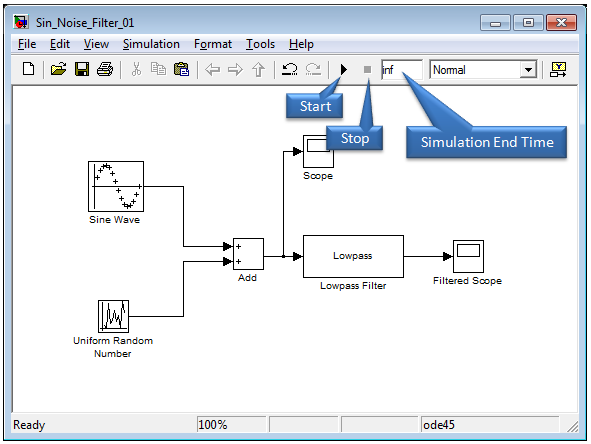The width and height of the screenshot is (591, 444).
Task: Open the File menu
Action: click(27, 44)
